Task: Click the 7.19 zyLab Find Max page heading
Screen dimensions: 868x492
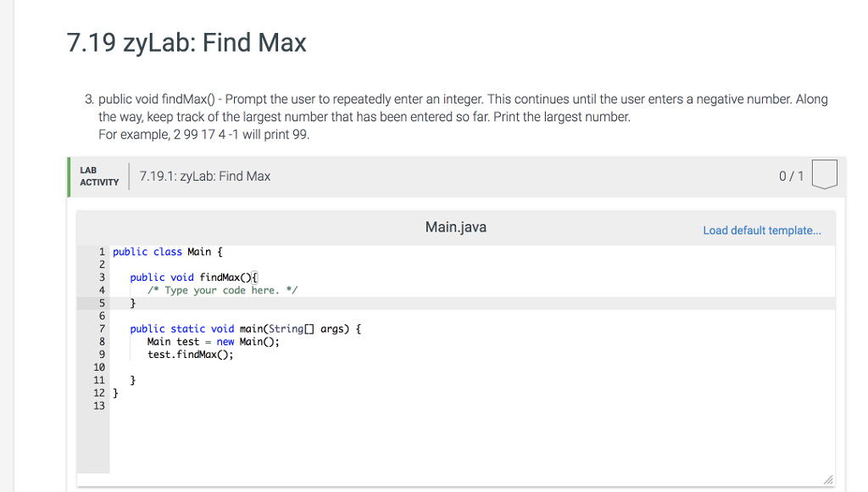Action: point(185,42)
